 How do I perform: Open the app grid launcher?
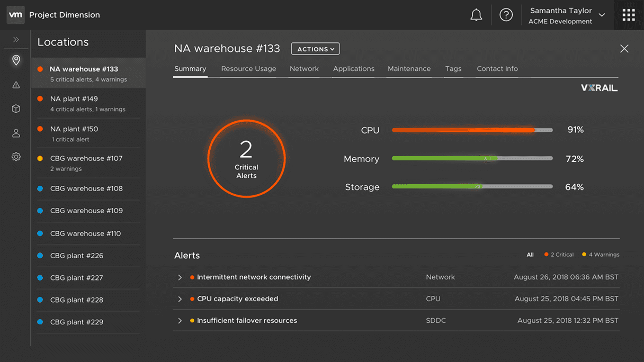[629, 15]
